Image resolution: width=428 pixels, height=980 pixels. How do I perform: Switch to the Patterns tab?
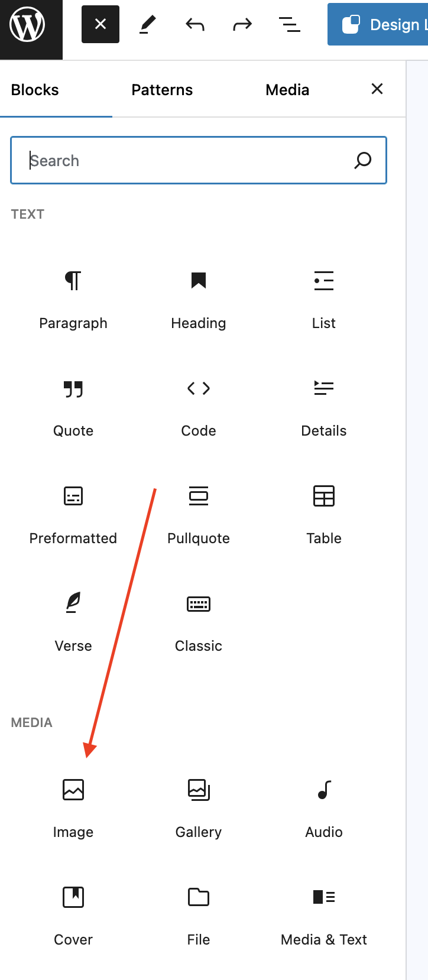point(162,90)
